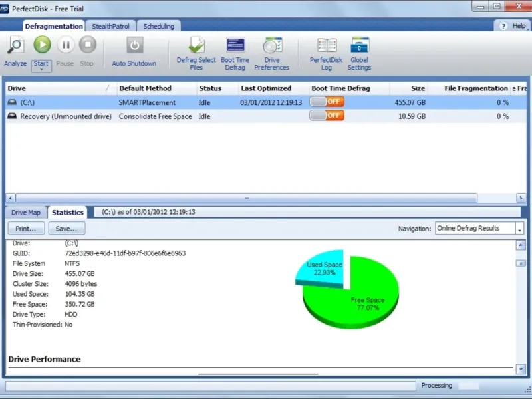Select the Statistics tab
Viewport: 532px width, 399px height.
pyautogui.click(x=68, y=212)
